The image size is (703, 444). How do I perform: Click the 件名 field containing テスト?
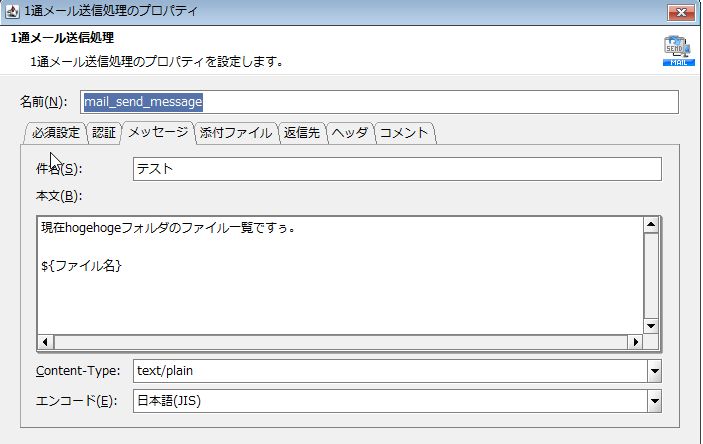(396, 169)
